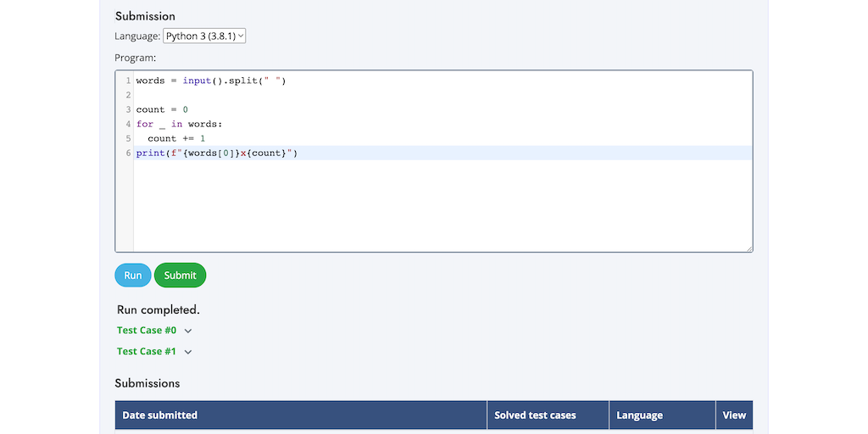Click the "count += 1" code line
The image size is (868, 434).
pyautogui.click(x=176, y=138)
